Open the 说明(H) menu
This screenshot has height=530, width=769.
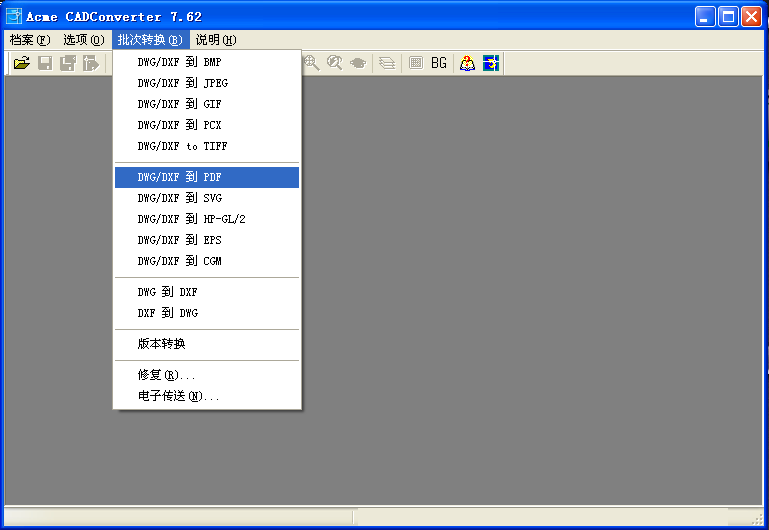coord(216,40)
